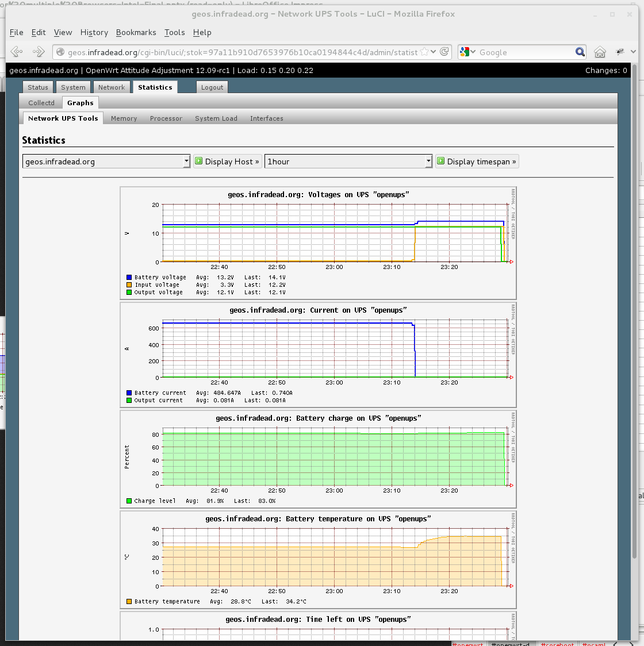Click the Logout tab

(x=212, y=87)
